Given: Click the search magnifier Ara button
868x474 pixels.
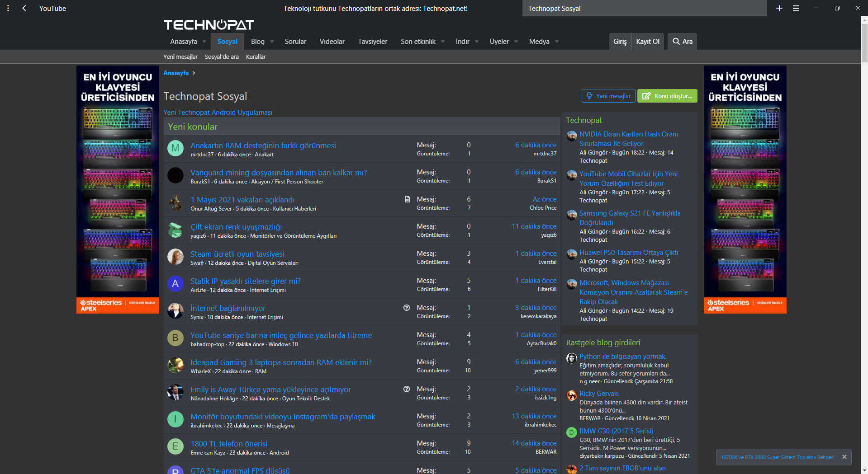Looking at the screenshot, I should coord(683,41).
